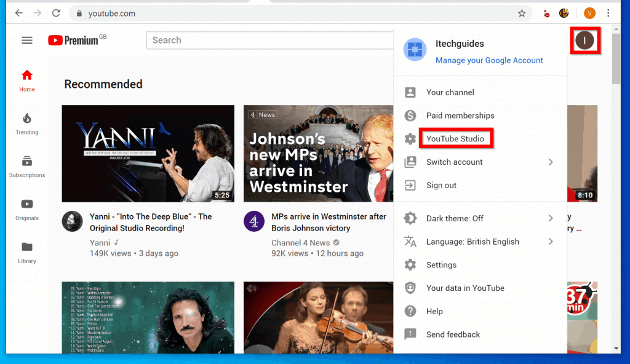Bookmark this page with the star icon
Image resolution: width=630 pixels, height=364 pixels.
(x=522, y=14)
